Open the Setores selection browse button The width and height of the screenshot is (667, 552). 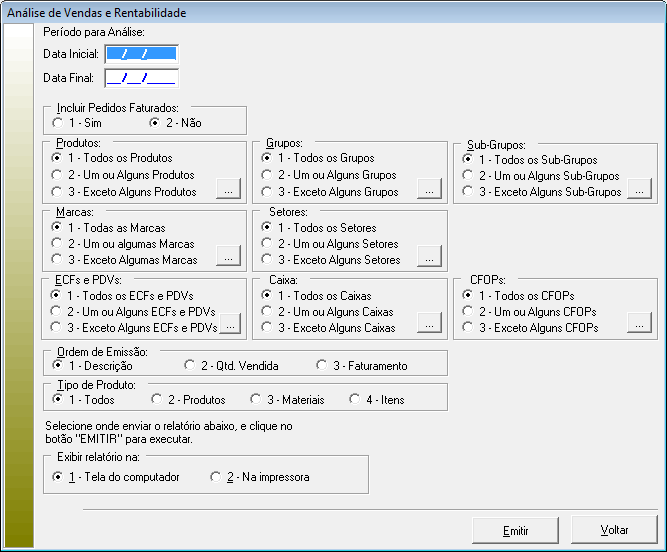429,258
